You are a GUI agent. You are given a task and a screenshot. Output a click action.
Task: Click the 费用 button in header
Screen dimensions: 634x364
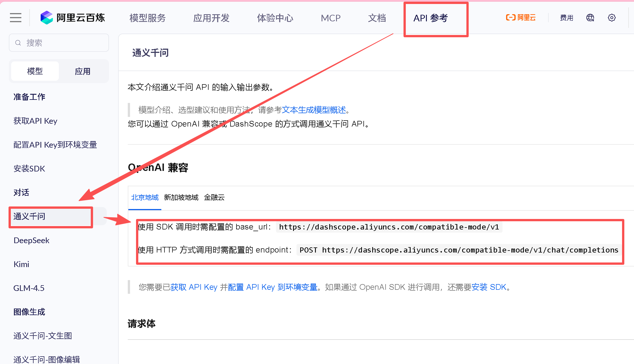click(x=566, y=18)
